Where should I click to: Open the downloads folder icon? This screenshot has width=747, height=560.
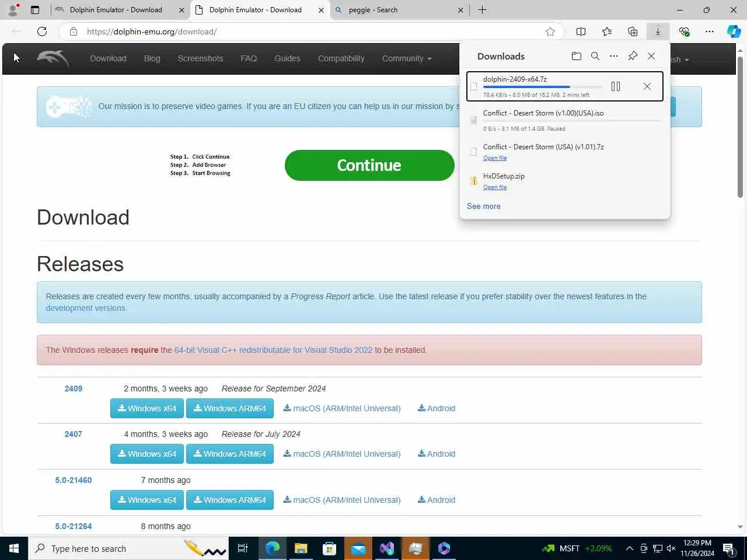577,56
